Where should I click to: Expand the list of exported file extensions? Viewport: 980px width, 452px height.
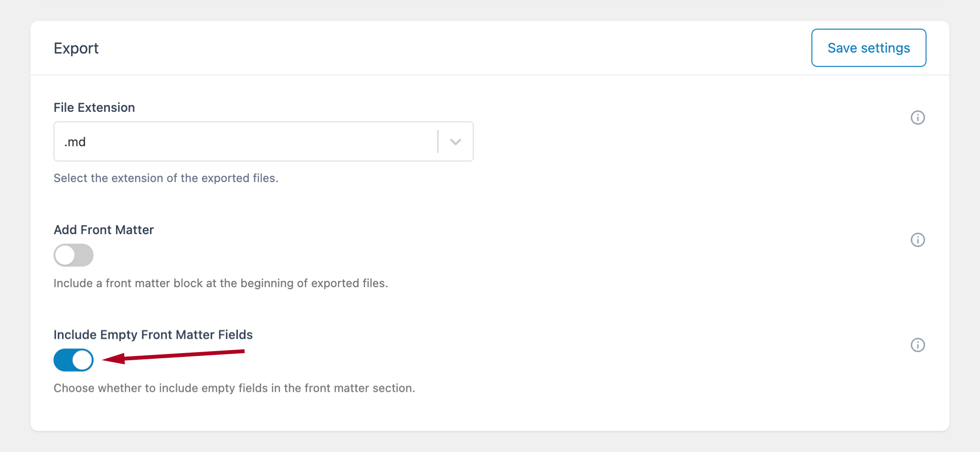click(x=455, y=141)
